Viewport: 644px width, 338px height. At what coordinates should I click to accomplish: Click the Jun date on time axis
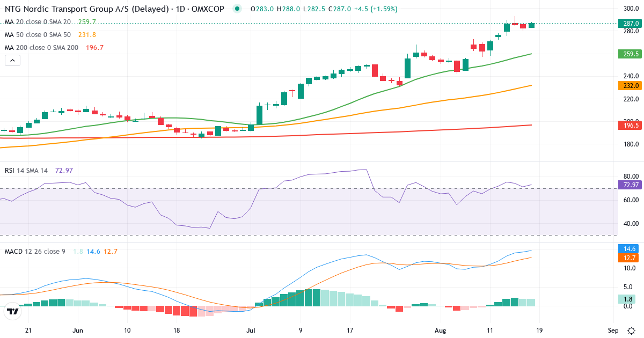(78, 330)
